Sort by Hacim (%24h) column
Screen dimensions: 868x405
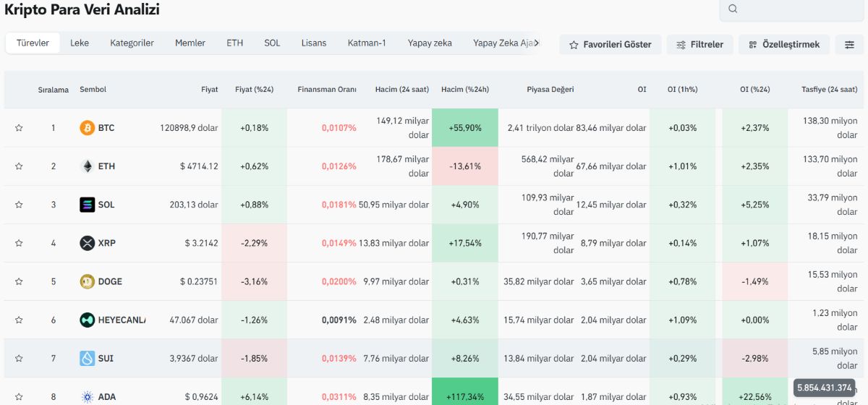click(465, 90)
